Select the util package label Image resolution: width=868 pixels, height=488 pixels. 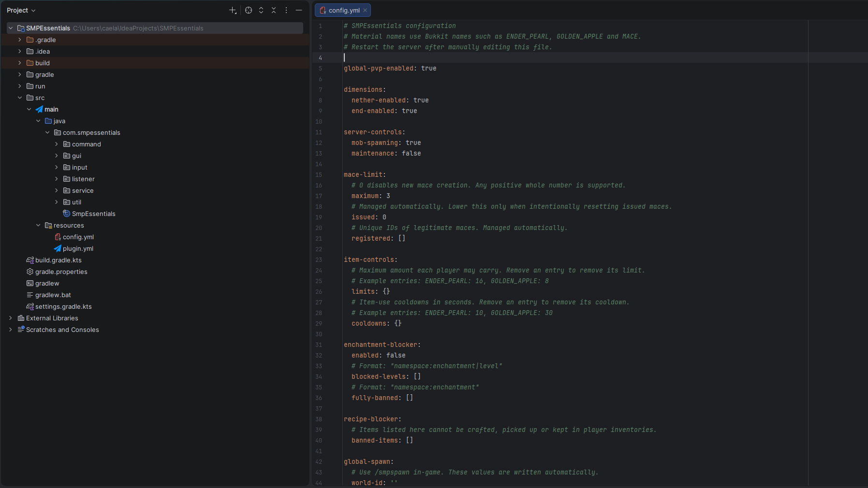(x=77, y=202)
